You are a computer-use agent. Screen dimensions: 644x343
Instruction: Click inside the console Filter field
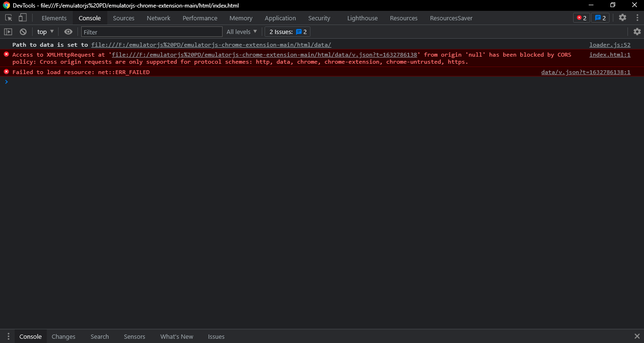[x=151, y=32]
